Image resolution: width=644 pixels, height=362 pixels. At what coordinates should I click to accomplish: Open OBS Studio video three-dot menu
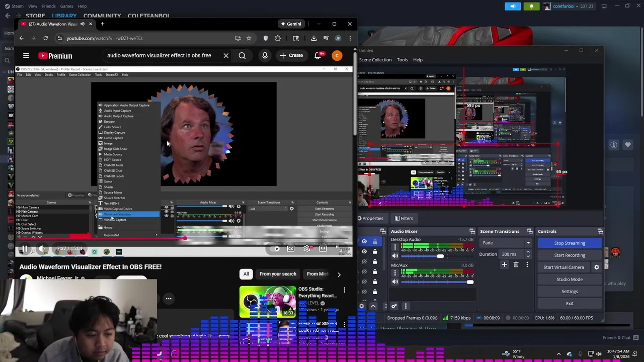coord(344,290)
